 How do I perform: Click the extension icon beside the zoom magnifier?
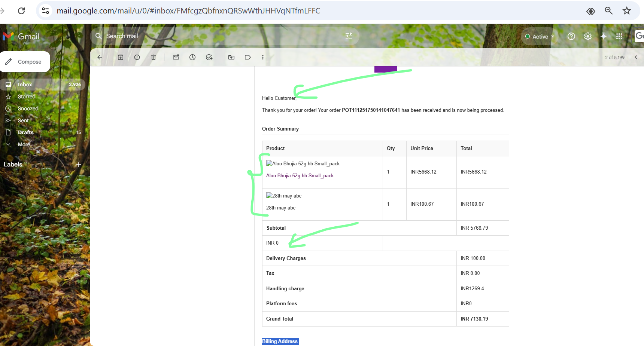[591, 11]
